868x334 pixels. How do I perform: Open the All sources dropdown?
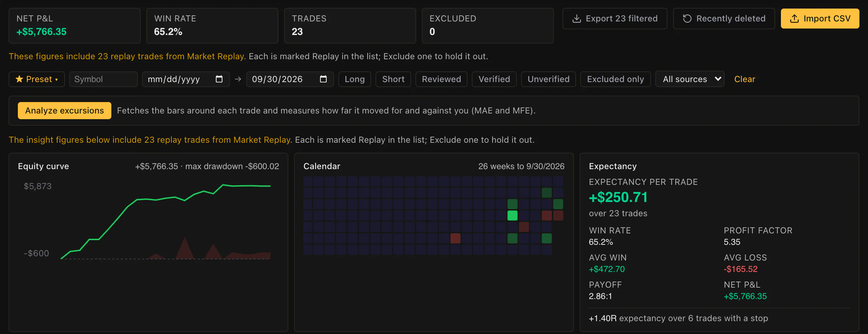[690, 79]
